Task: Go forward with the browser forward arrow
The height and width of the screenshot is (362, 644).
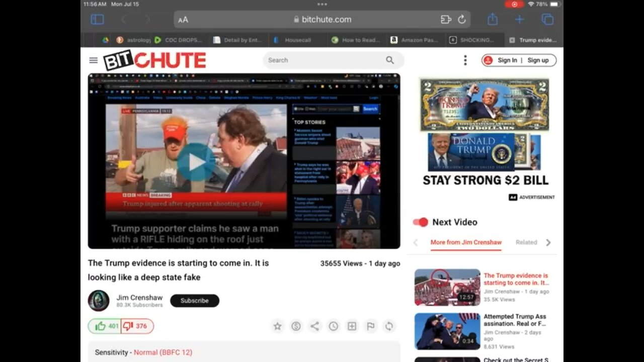Action: point(147,20)
